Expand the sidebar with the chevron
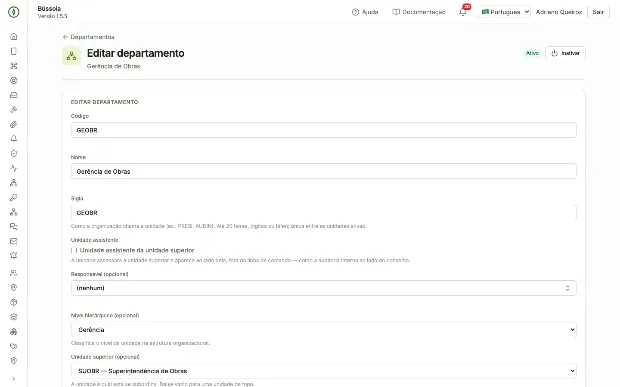 tap(13, 379)
